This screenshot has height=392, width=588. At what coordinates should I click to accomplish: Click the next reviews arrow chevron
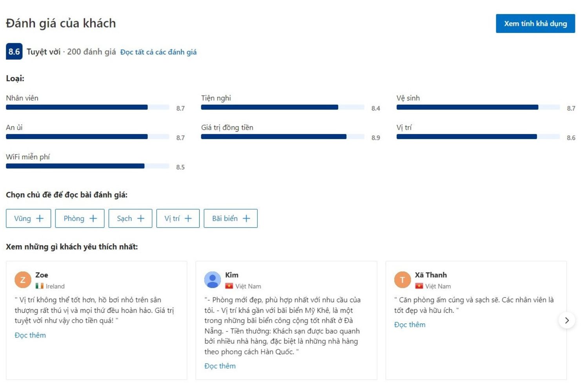coord(566,320)
